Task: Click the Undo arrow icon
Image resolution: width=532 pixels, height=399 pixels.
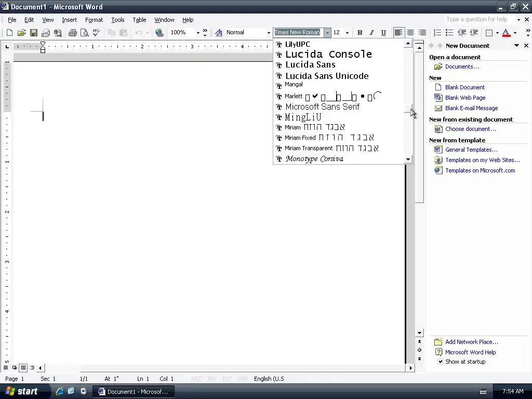Action: click(x=138, y=33)
